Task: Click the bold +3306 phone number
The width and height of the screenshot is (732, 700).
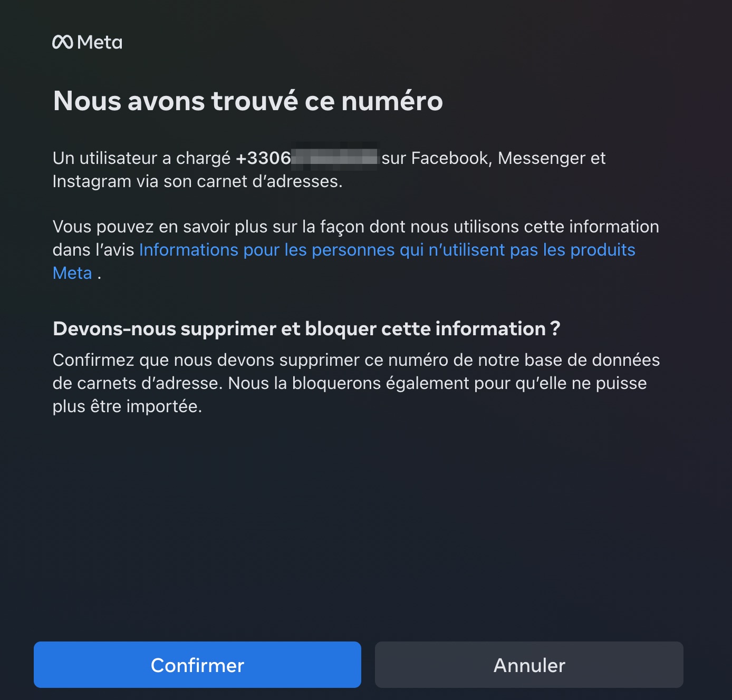Action: click(x=263, y=158)
